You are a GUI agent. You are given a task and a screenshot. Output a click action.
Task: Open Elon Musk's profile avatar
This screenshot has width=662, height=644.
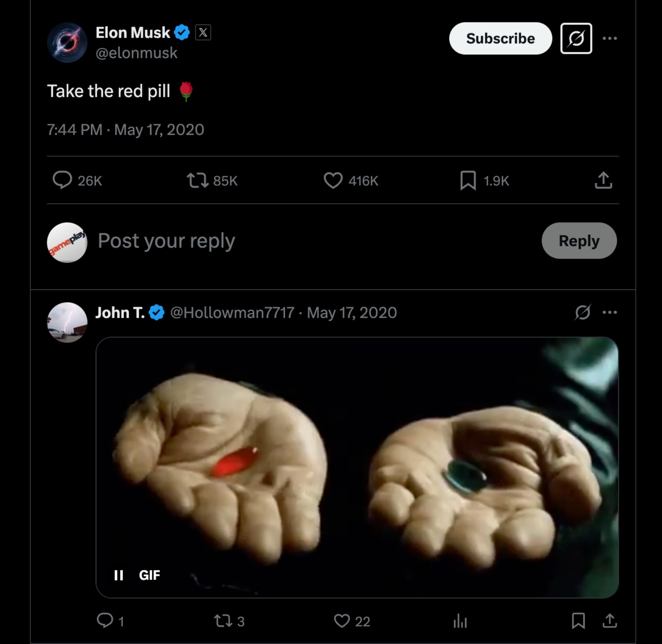pyautogui.click(x=67, y=43)
